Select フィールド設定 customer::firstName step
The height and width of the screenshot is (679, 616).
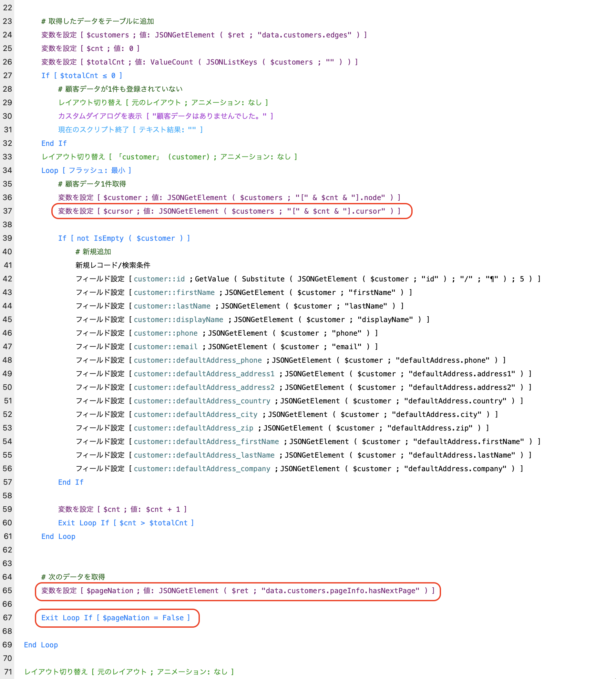pyautogui.click(x=244, y=292)
